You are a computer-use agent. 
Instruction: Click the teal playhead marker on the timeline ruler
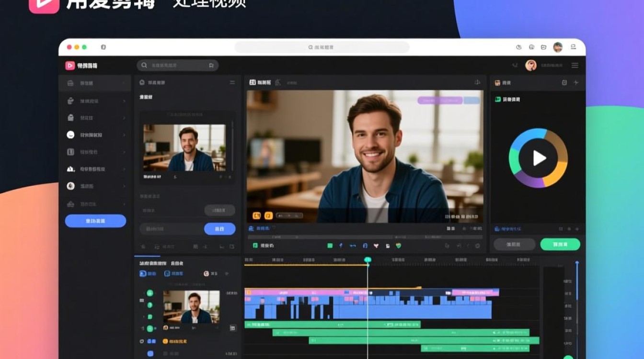coord(368,260)
